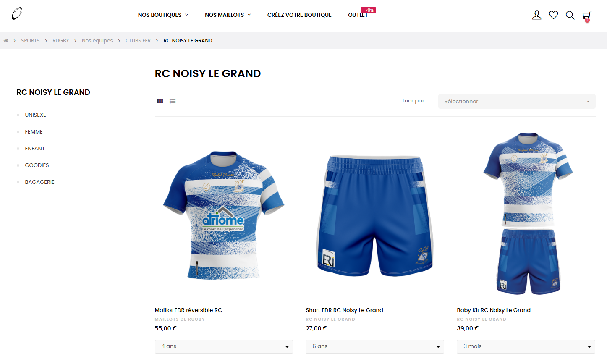Screen dimensions: 607x364
Task: Open the Outlet menu item
Action: (358, 15)
